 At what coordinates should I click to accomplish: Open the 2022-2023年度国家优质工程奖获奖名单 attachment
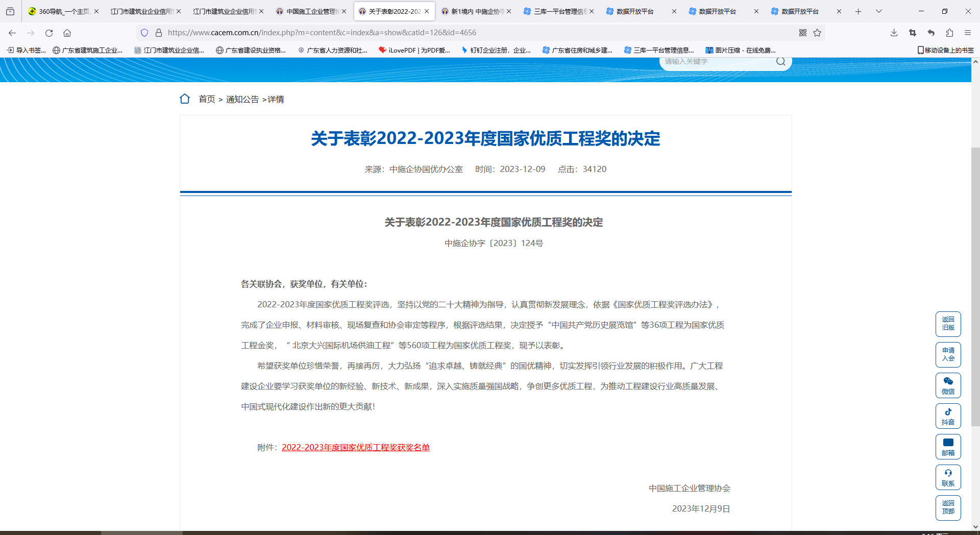[356, 447]
